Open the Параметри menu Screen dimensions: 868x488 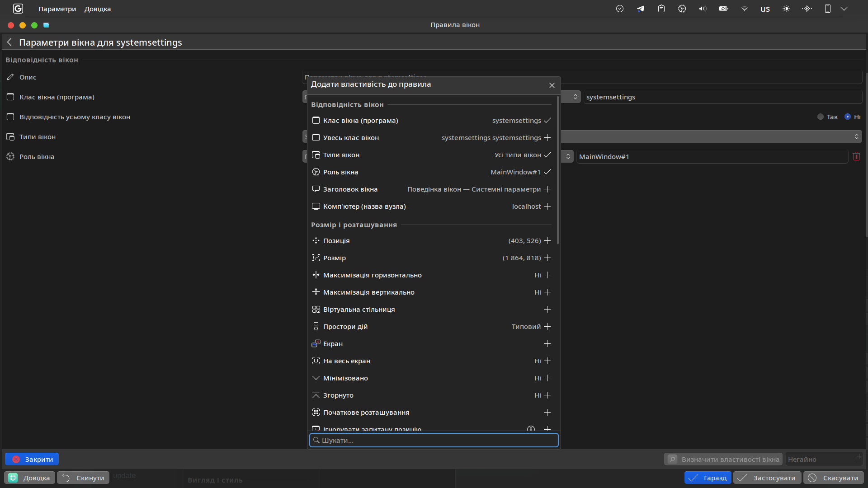tap(57, 9)
